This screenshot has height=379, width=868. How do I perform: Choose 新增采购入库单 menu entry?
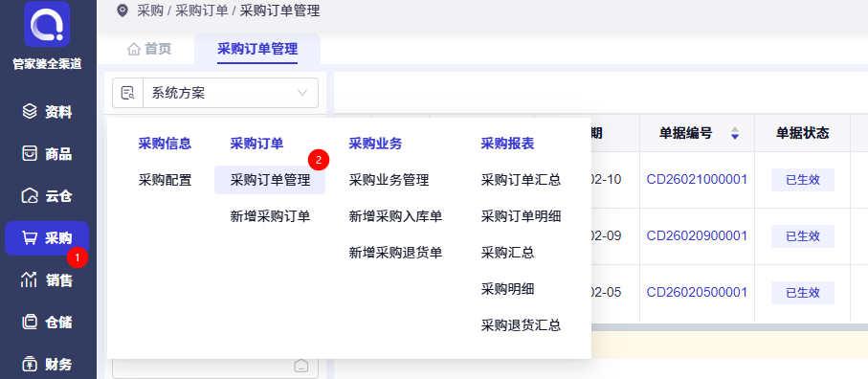click(396, 216)
